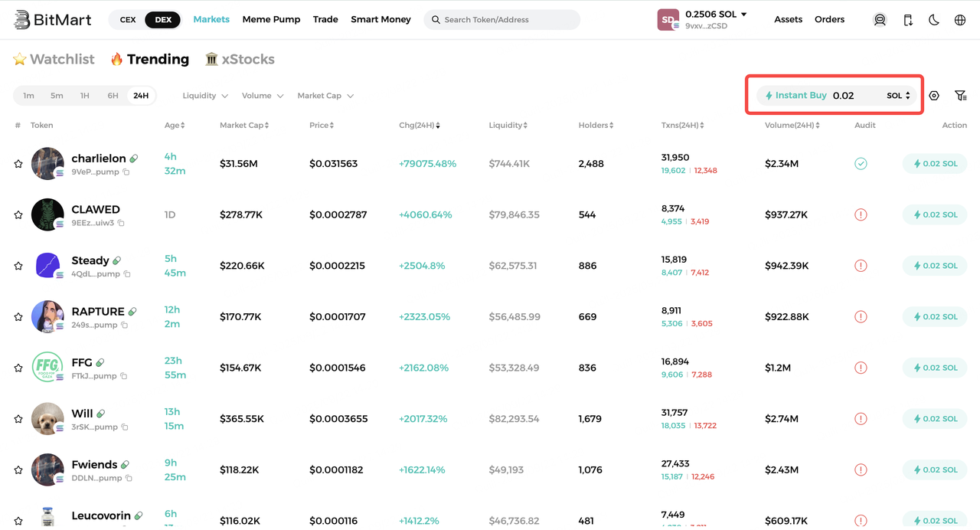The width and height of the screenshot is (980, 530).
Task: Click charlielon audit passed checkmark icon
Action: click(x=861, y=164)
